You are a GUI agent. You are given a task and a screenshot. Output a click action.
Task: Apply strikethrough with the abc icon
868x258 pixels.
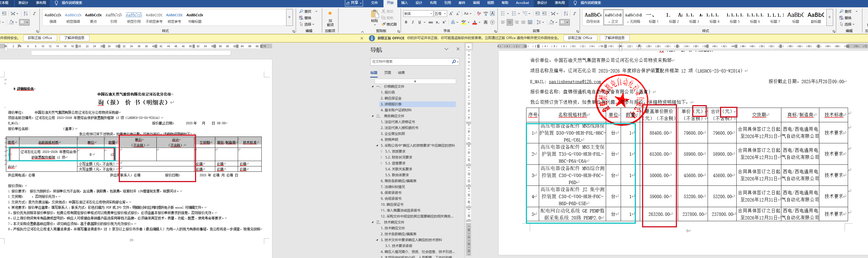tap(431, 22)
